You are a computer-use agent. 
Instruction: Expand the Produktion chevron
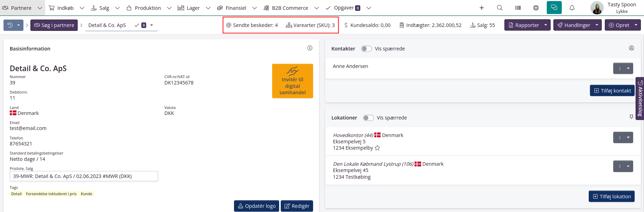[169, 8]
